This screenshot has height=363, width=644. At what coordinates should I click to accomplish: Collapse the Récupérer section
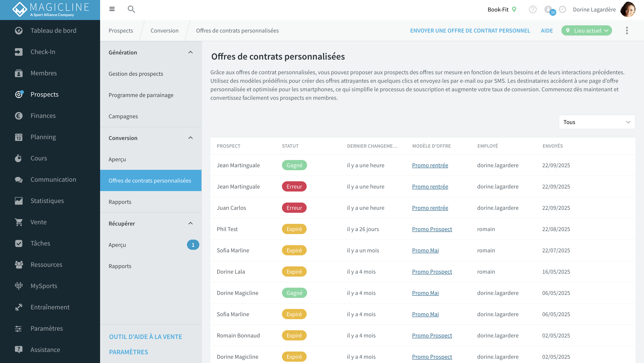pos(190,223)
